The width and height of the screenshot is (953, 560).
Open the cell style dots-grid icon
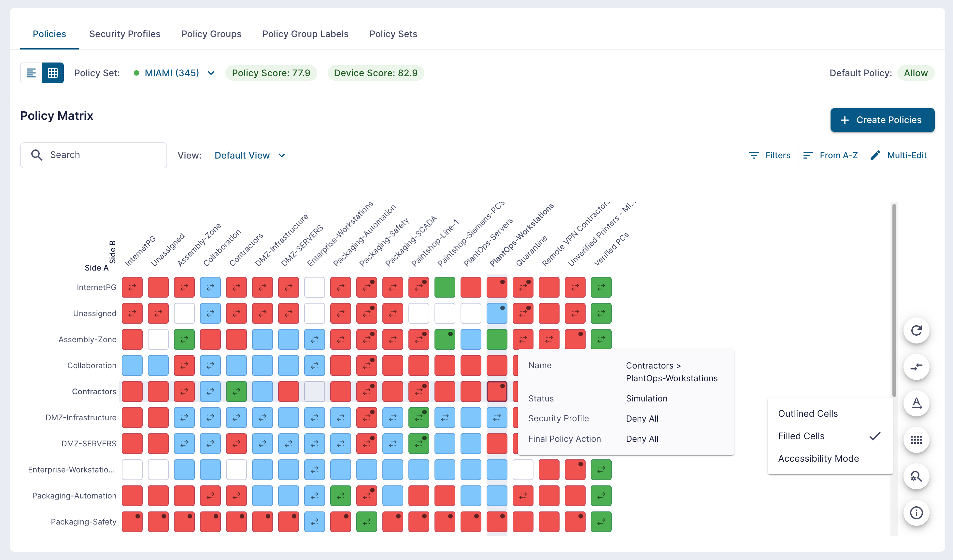(916, 440)
